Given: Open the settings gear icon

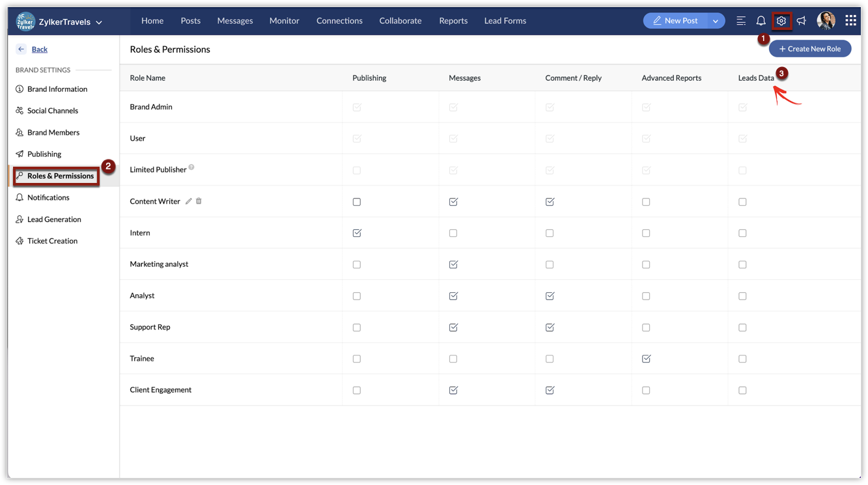Looking at the screenshot, I should pos(781,21).
